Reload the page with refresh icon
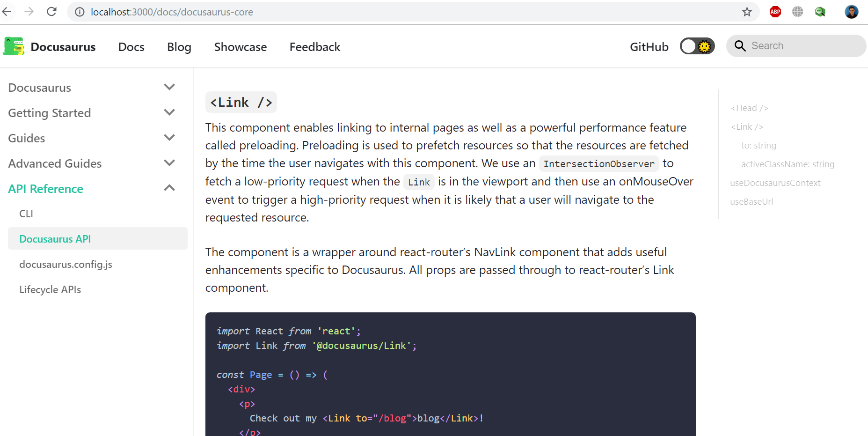The height and width of the screenshot is (436, 868). (51, 12)
